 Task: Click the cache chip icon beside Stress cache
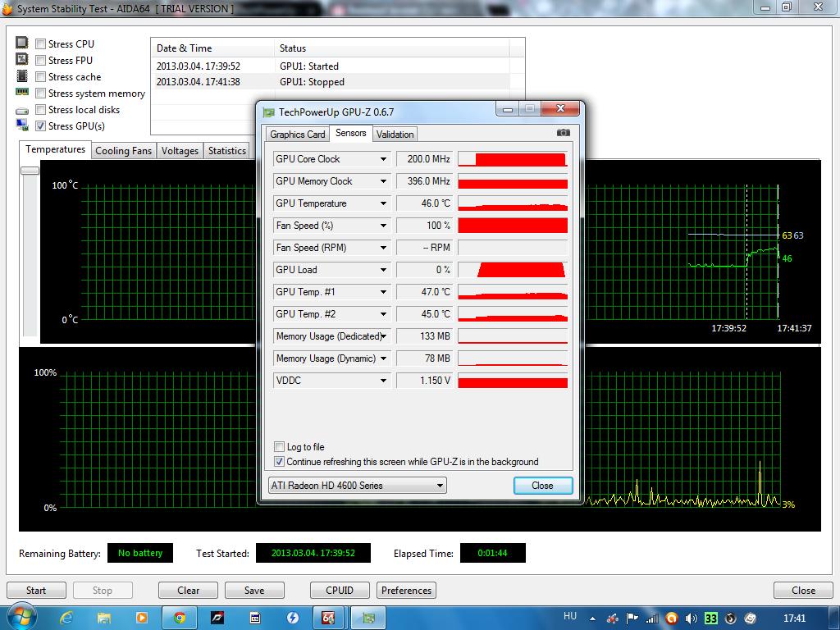(x=22, y=75)
